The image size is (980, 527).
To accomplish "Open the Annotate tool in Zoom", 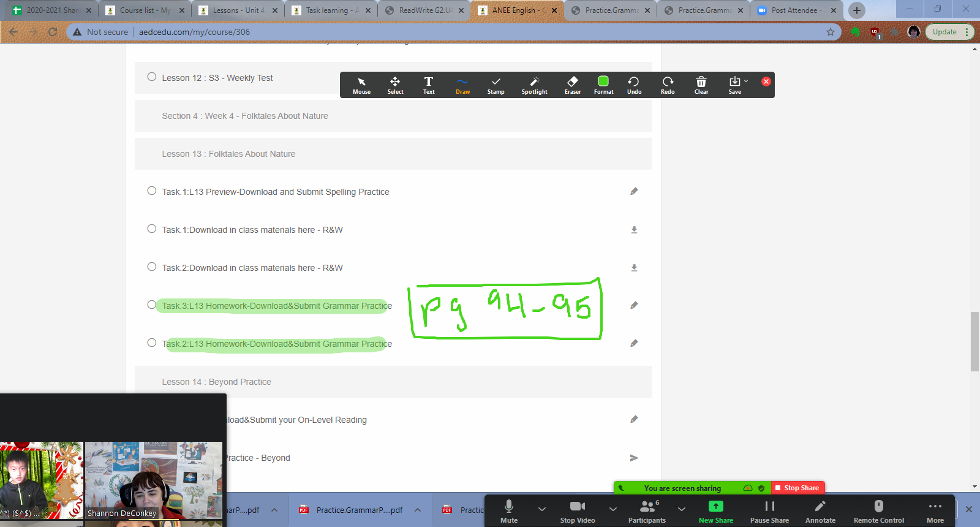I will [x=820, y=511].
